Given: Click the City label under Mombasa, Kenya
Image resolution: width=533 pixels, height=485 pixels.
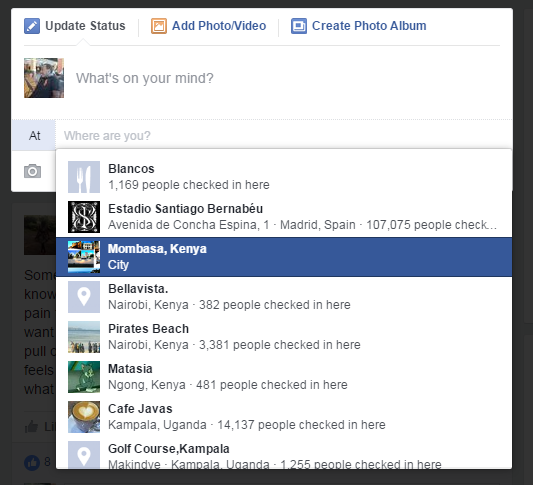Looking at the screenshot, I should coord(118,265).
